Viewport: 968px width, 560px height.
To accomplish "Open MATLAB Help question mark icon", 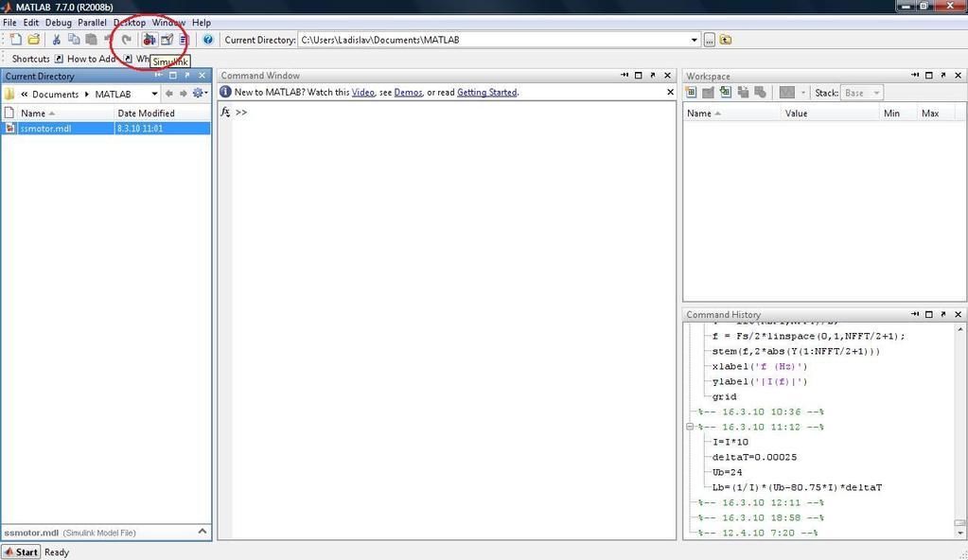I will tap(208, 40).
